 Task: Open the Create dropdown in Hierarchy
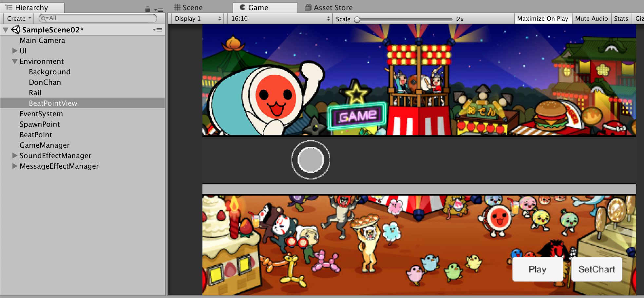19,18
